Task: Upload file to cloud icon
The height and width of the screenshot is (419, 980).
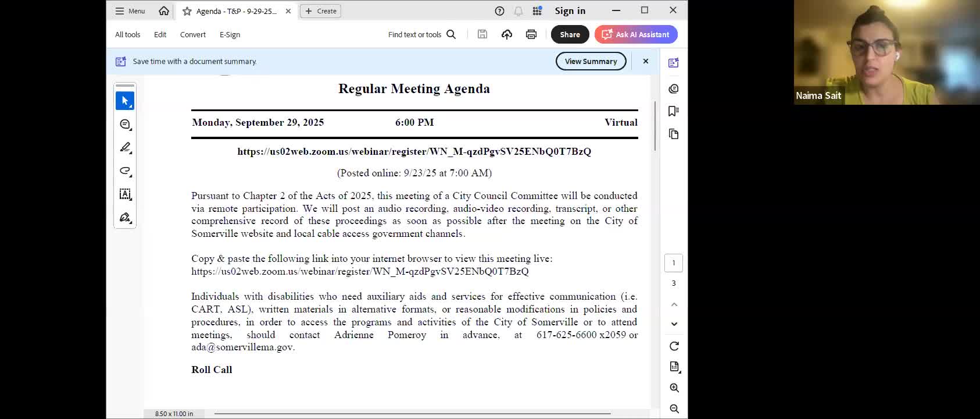Action: click(507, 34)
